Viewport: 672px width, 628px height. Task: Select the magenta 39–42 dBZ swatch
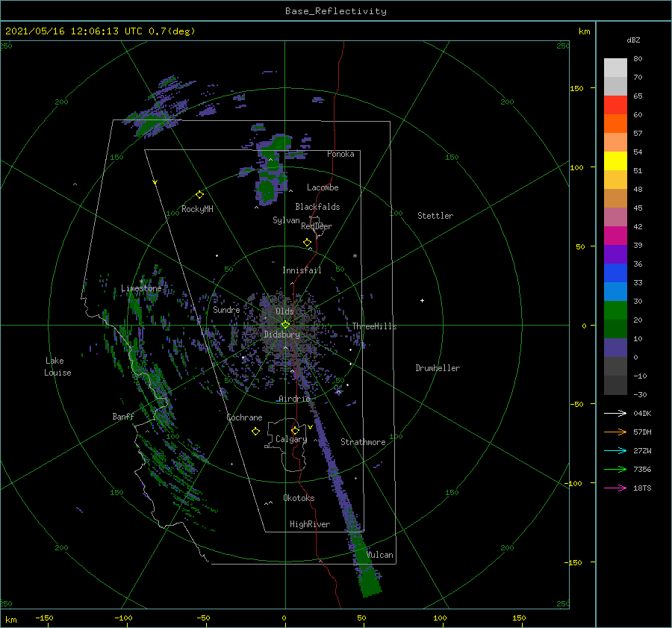point(615,236)
